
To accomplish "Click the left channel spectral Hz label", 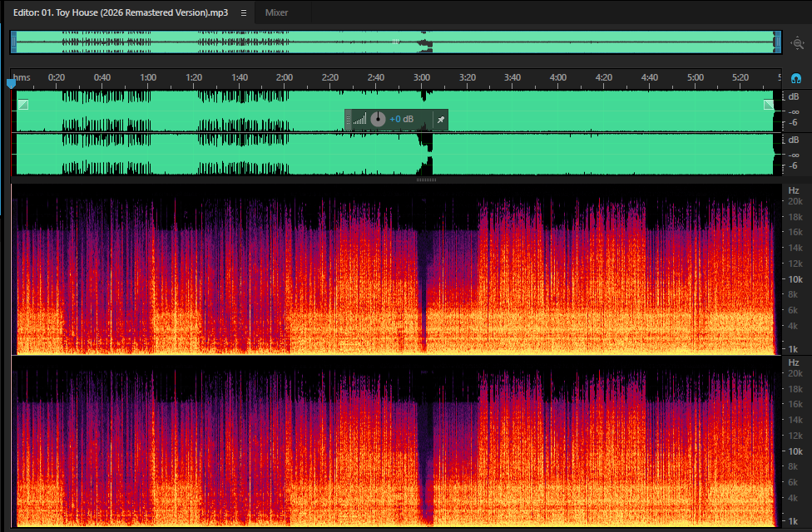I will (794, 190).
